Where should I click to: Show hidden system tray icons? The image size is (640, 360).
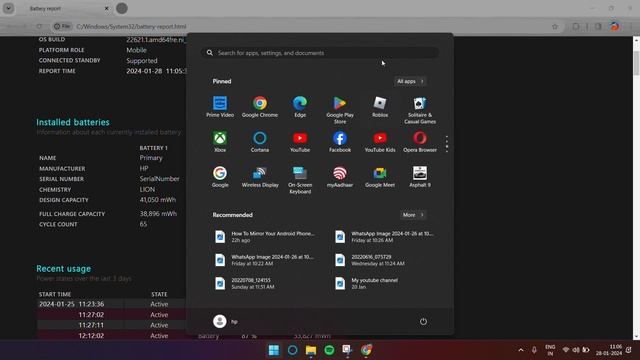tap(521, 350)
